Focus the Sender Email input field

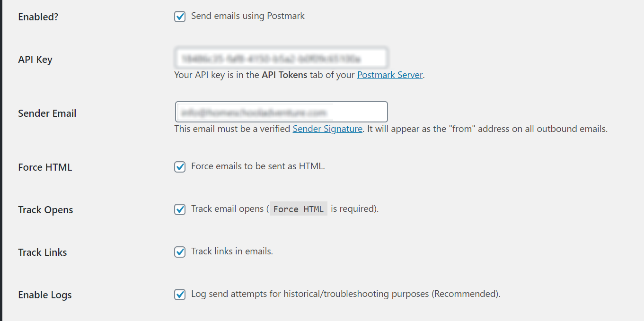[x=281, y=112]
